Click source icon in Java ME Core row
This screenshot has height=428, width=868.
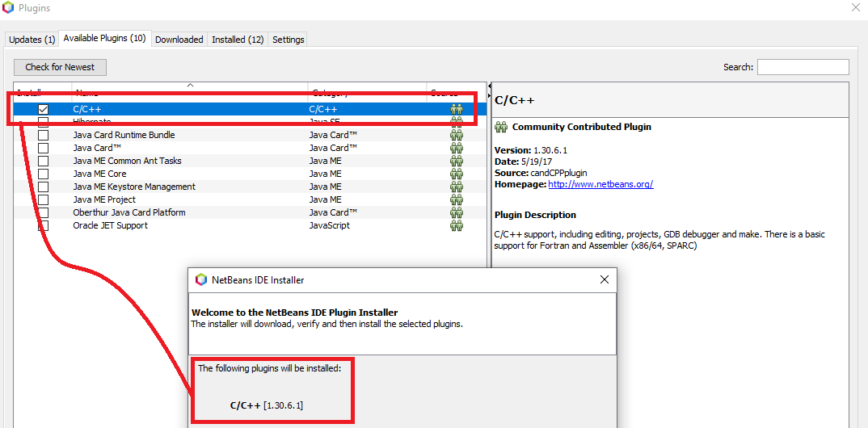click(457, 174)
